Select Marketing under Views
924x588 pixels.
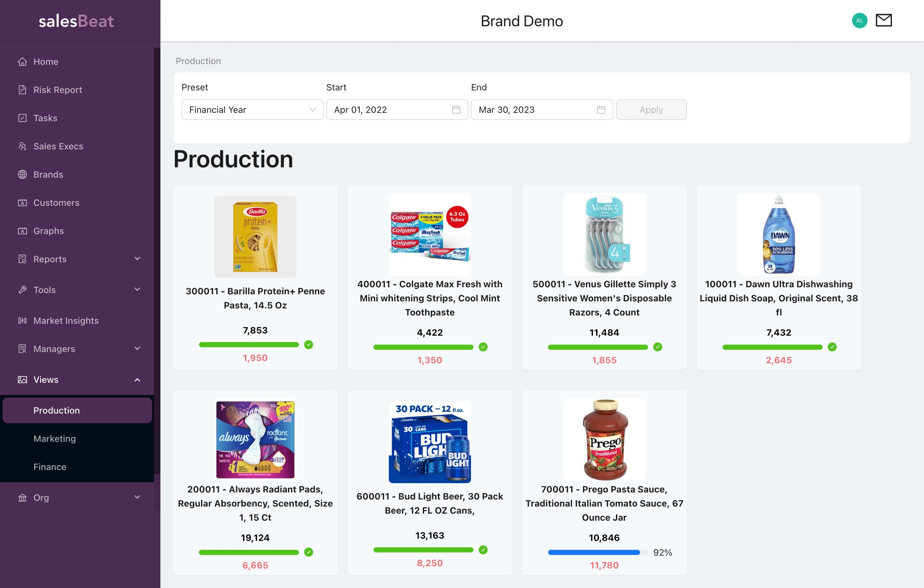[55, 438]
